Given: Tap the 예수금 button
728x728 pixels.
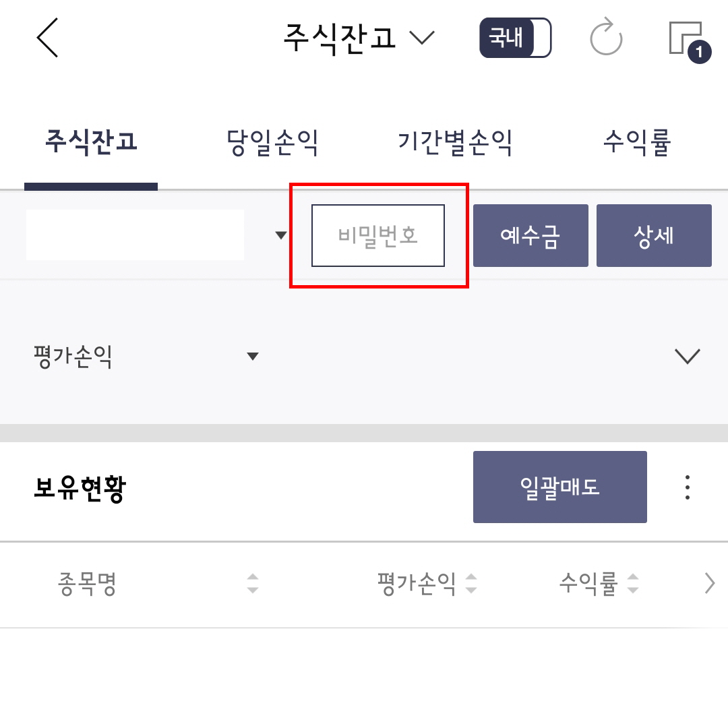Looking at the screenshot, I should click(530, 235).
